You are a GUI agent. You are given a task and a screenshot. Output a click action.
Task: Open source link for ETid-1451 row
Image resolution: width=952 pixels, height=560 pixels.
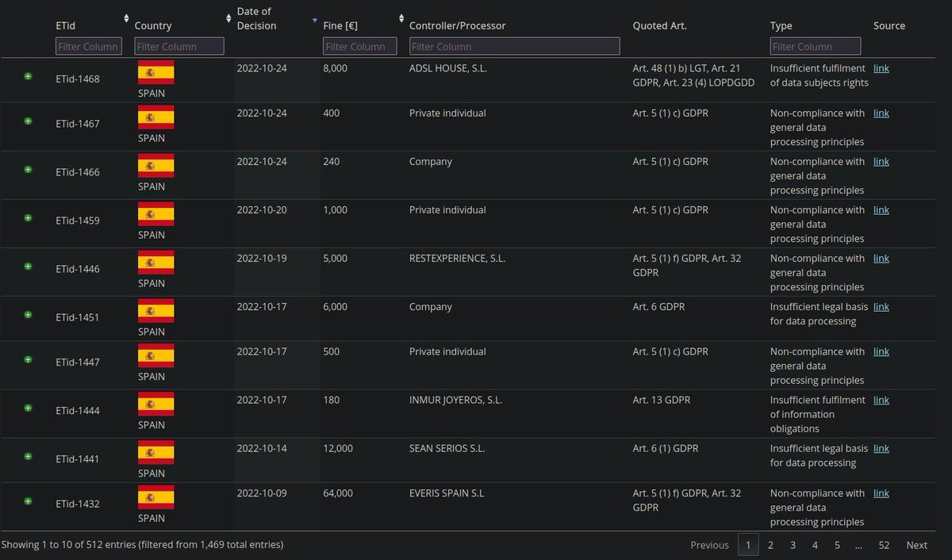[881, 306]
